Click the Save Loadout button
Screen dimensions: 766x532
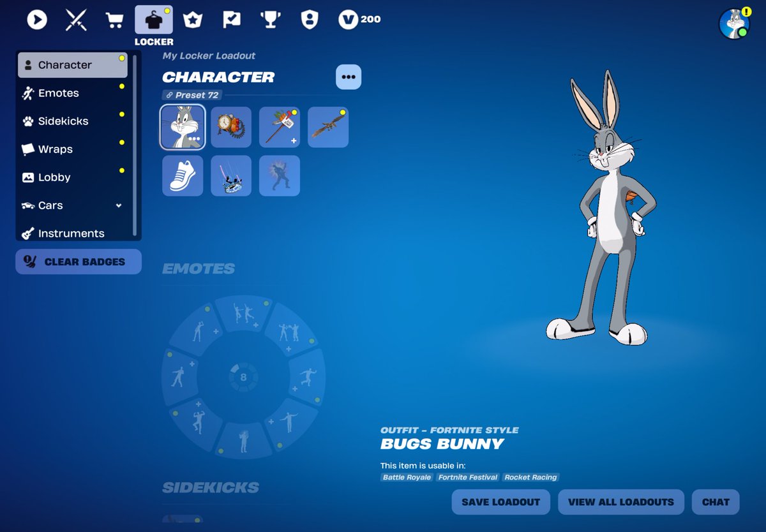[501, 502]
